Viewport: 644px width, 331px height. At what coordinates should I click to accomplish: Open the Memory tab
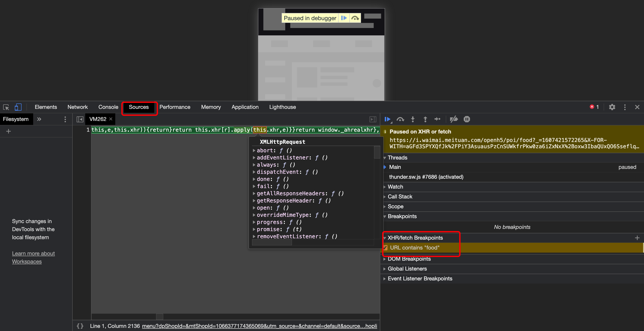(211, 107)
